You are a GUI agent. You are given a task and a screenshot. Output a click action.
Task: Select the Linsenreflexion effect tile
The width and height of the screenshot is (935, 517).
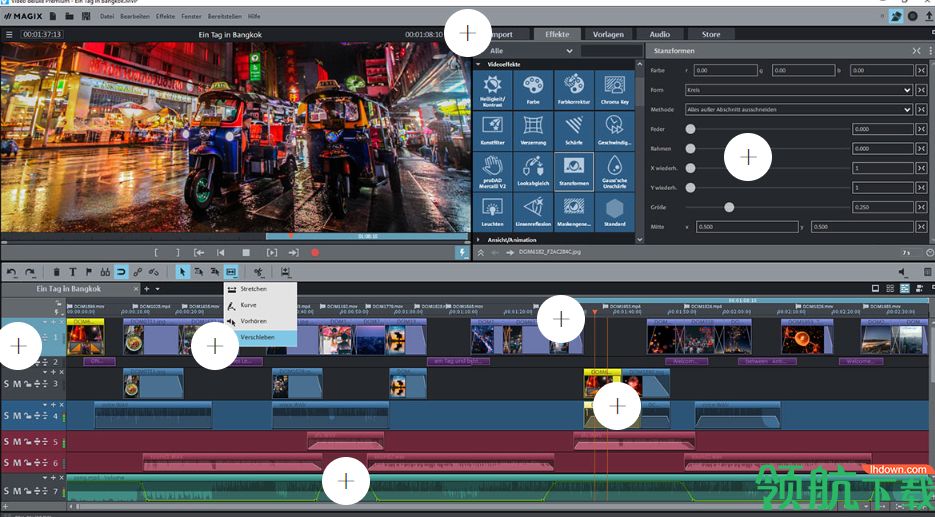[x=533, y=212]
